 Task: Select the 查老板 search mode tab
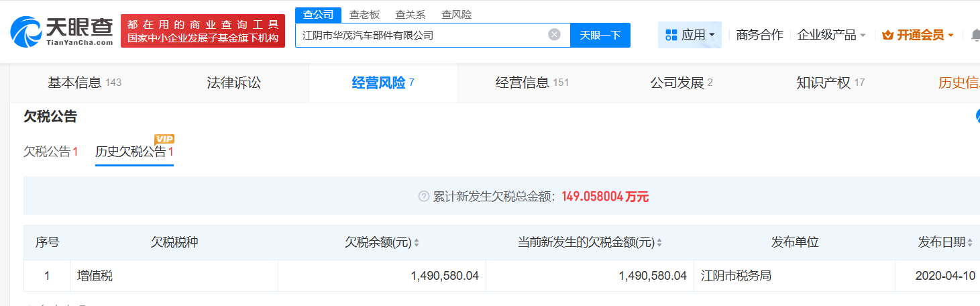point(366,14)
